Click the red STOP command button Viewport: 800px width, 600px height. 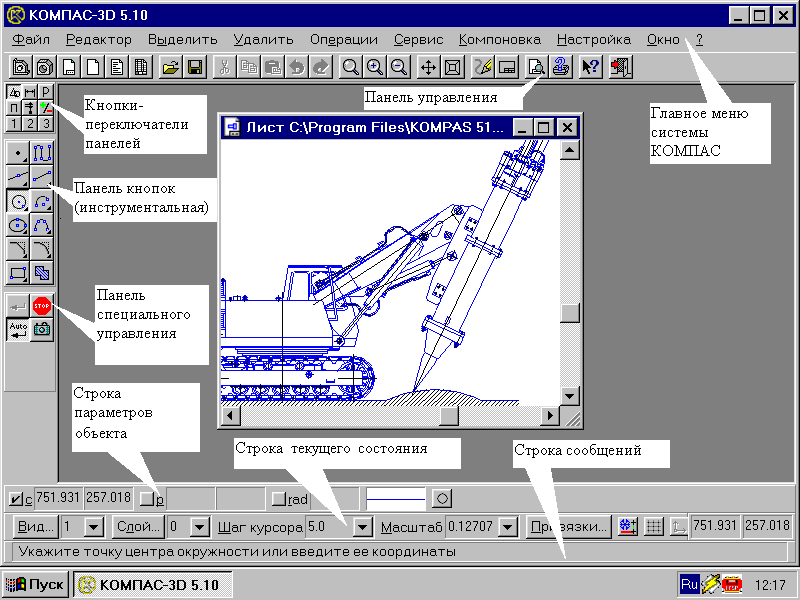42,306
